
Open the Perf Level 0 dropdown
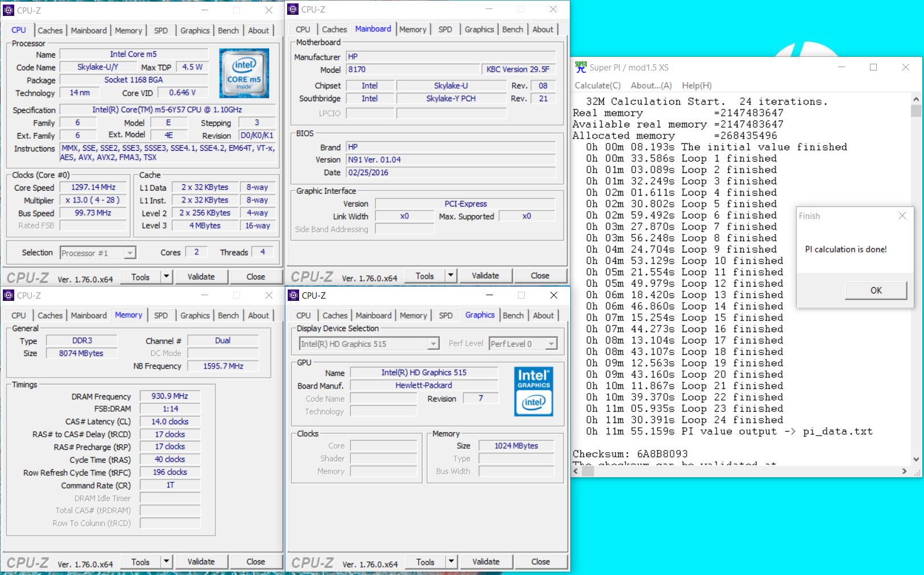(550, 344)
